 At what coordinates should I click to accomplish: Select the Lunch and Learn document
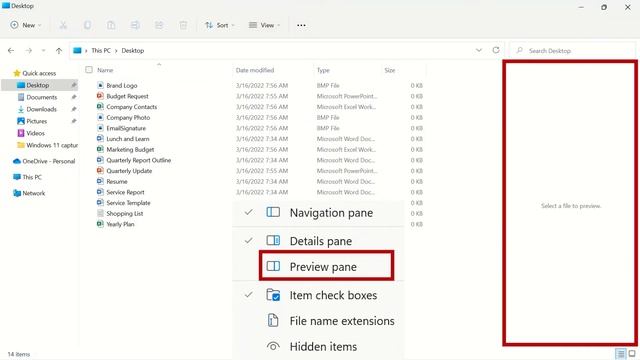127,139
